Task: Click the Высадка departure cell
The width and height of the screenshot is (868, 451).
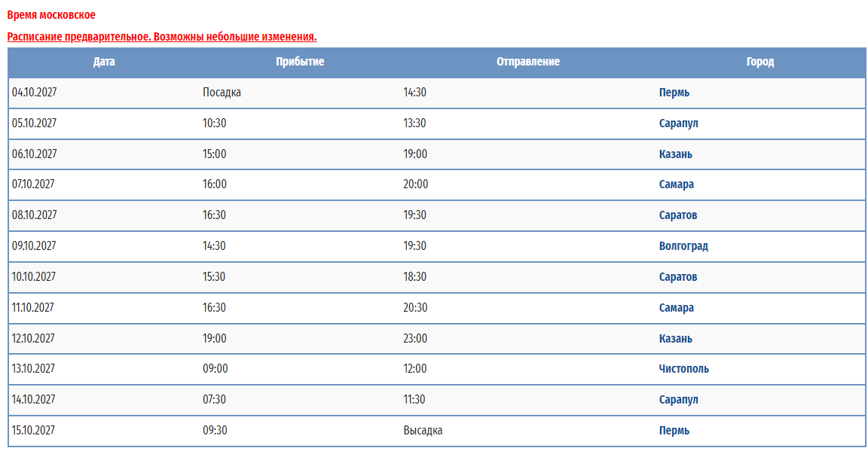Action: pos(423,431)
